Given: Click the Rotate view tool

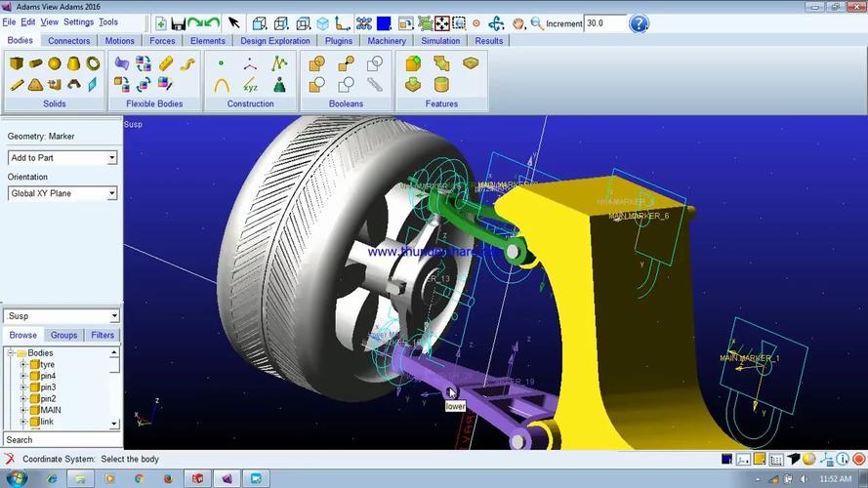Looking at the screenshot, I should [496, 23].
